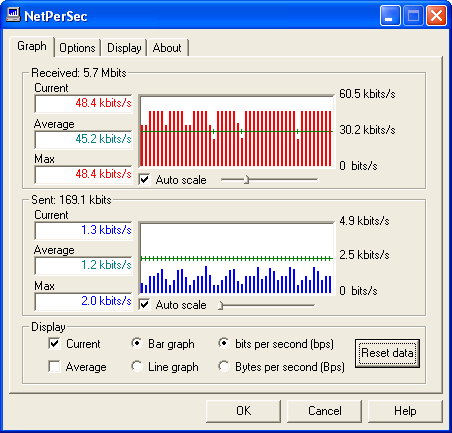Click the Cancel button
This screenshot has width=452, height=433.
click(325, 411)
